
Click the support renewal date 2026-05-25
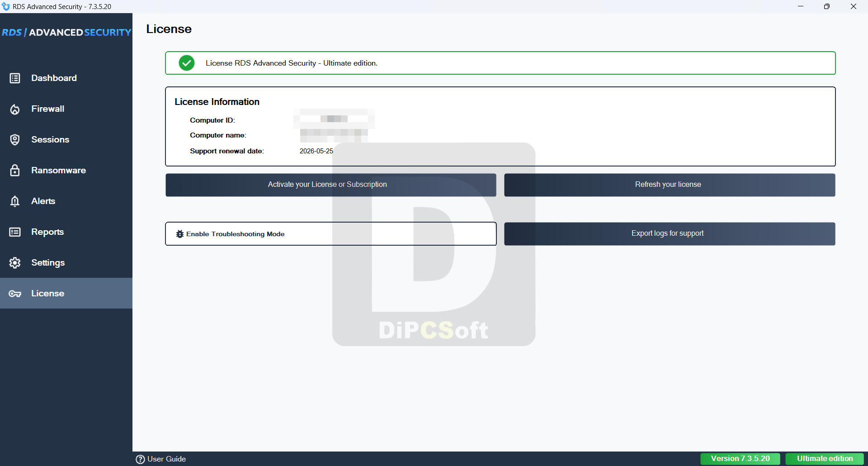(316, 151)
